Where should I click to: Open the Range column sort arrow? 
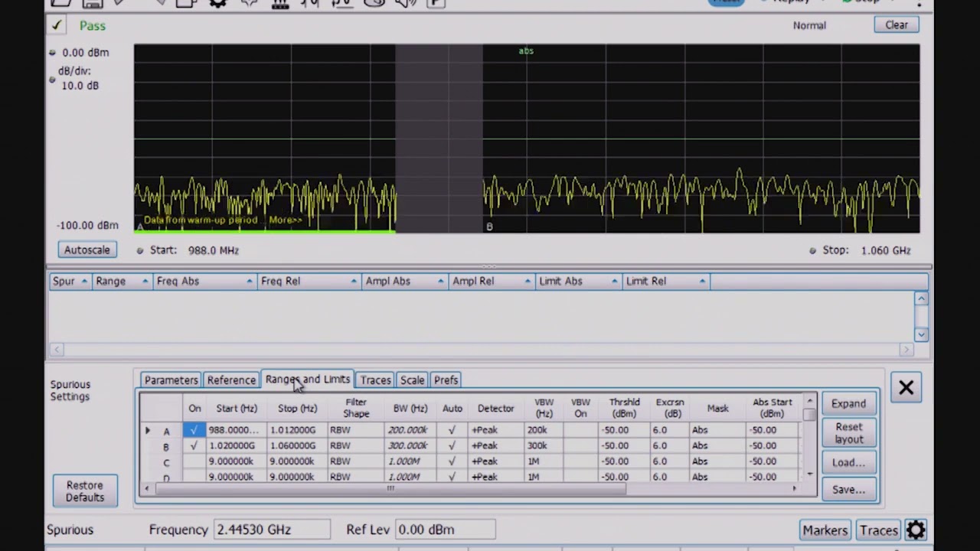[145, 282]
